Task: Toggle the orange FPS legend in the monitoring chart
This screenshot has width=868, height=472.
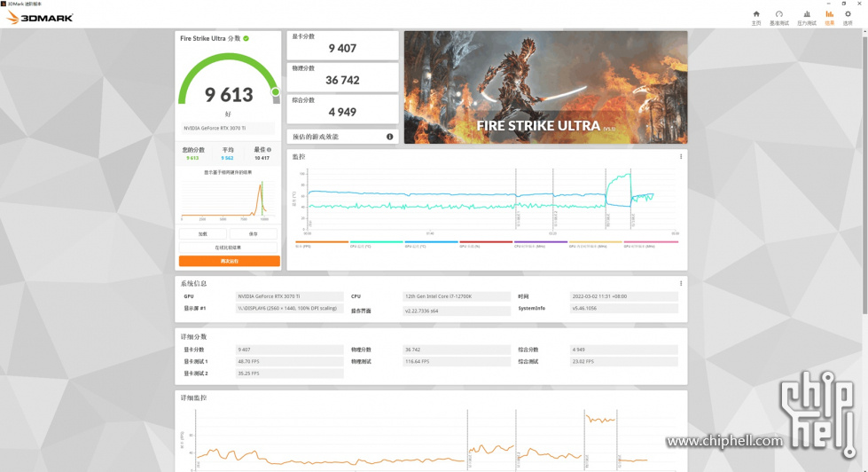Action: [x=322, y=244]
